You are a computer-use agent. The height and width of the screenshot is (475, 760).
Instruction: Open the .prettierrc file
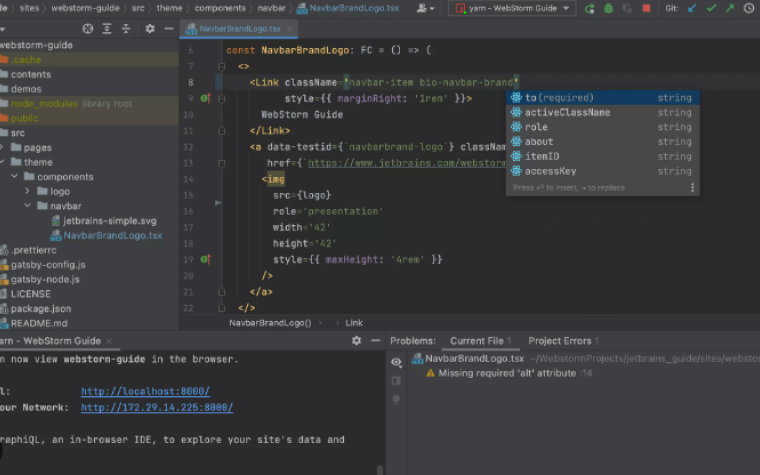coord(33,250)
